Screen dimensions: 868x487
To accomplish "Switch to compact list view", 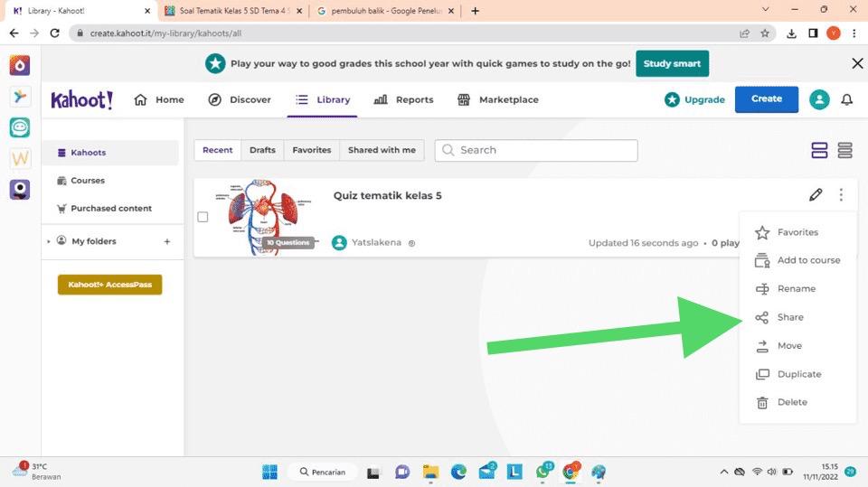I will (x=844, y=150).
